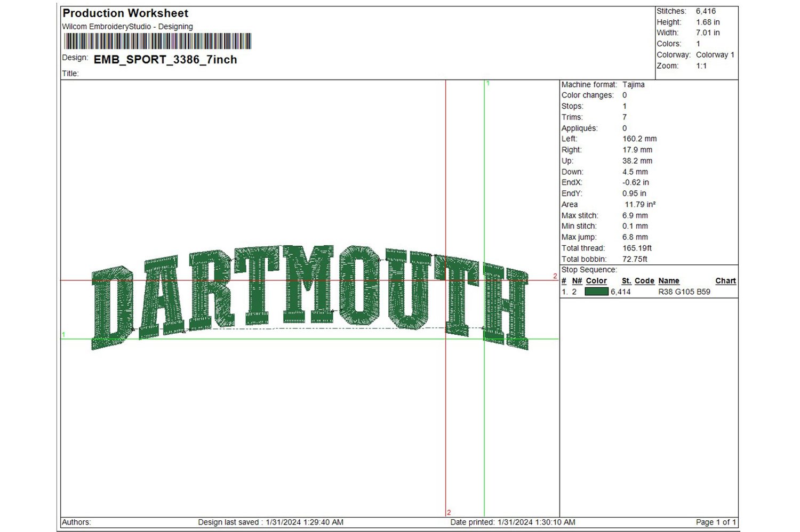The width and height of the screenshot is (800, 532).
Task: Select the Total bobbin value "72.75ft"
Action: click(x=635, y=260)
